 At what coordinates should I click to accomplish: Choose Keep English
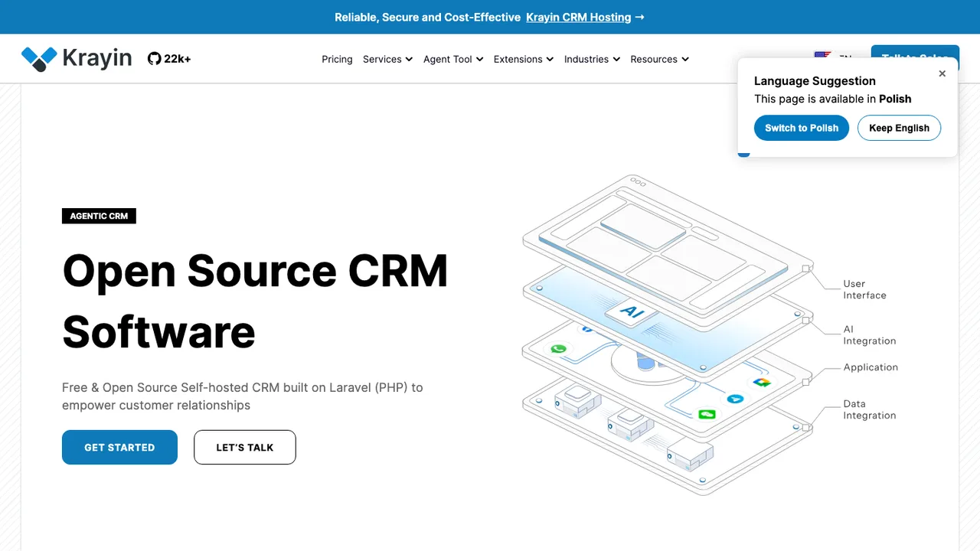[899, 128]
